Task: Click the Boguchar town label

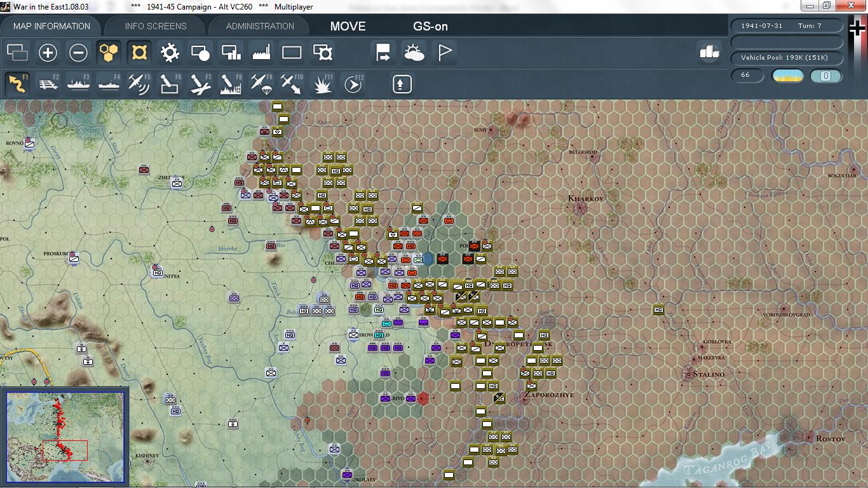Action: click(843, 175)
